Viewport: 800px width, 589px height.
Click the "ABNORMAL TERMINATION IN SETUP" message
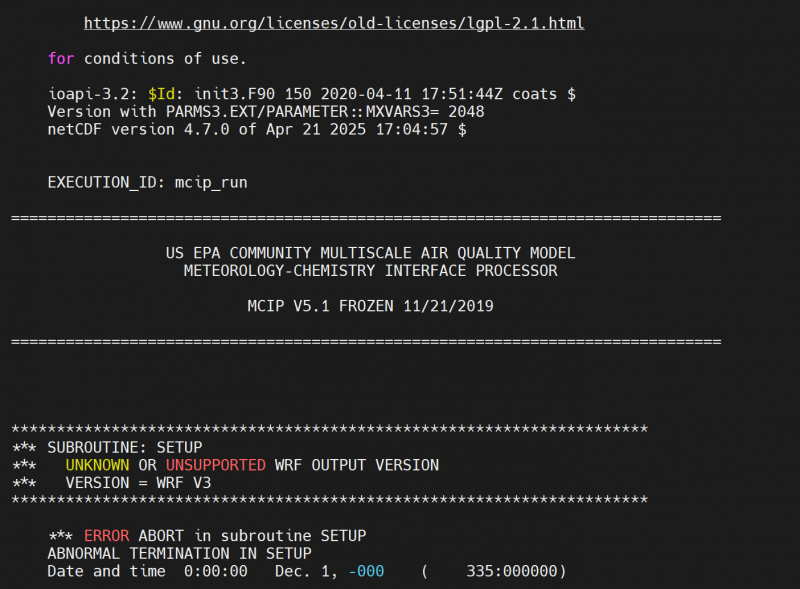(179, 553)
